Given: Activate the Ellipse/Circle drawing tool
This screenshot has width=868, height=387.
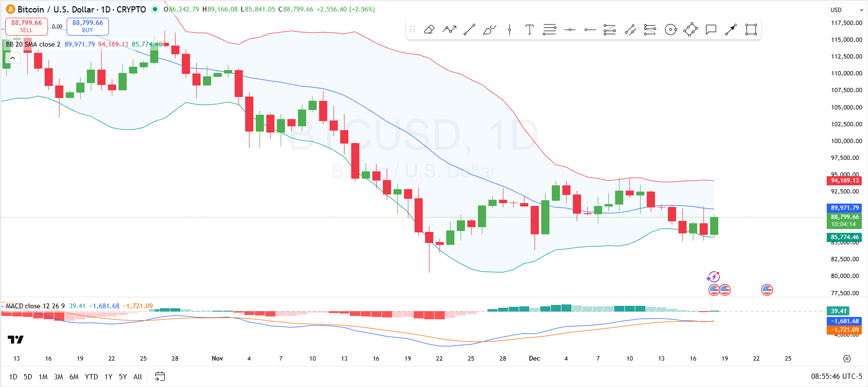Looking at the screenshot, I should pos(671,30).
